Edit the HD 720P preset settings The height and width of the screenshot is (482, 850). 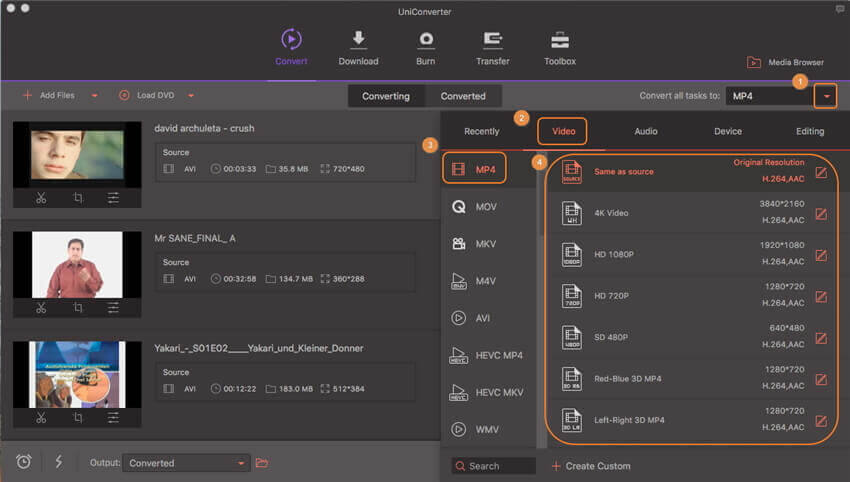[821, 297]
